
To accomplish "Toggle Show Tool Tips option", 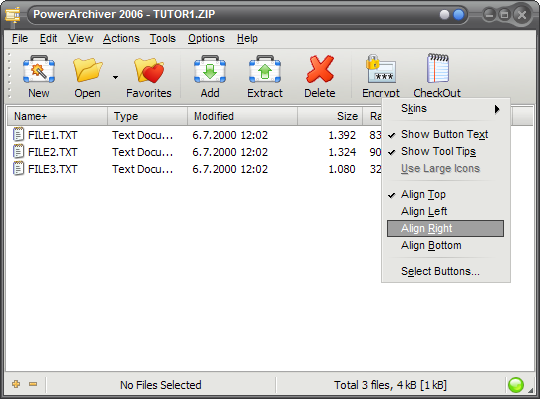I will coord(446,151).
